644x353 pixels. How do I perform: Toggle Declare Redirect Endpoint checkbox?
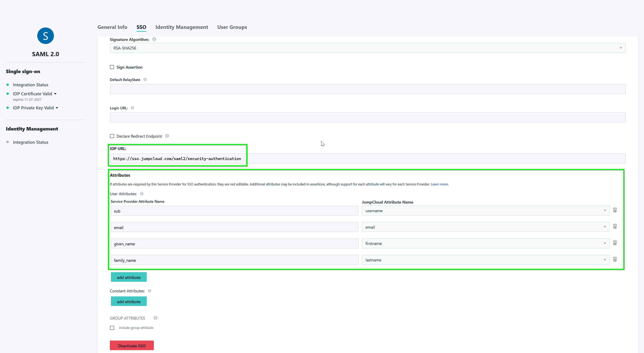coord(112,136)
